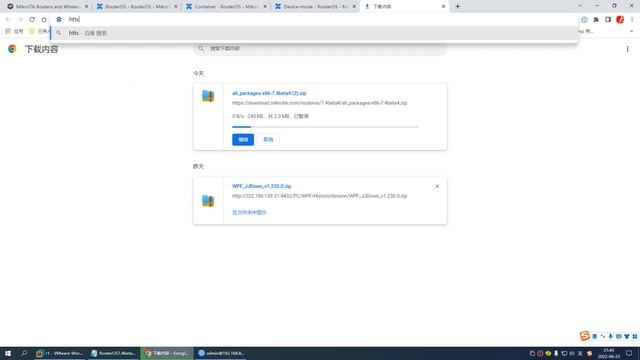Open the new tab plus button
Image resolution: width=640 pixels, height=360 pixels.
pos(458,6)
